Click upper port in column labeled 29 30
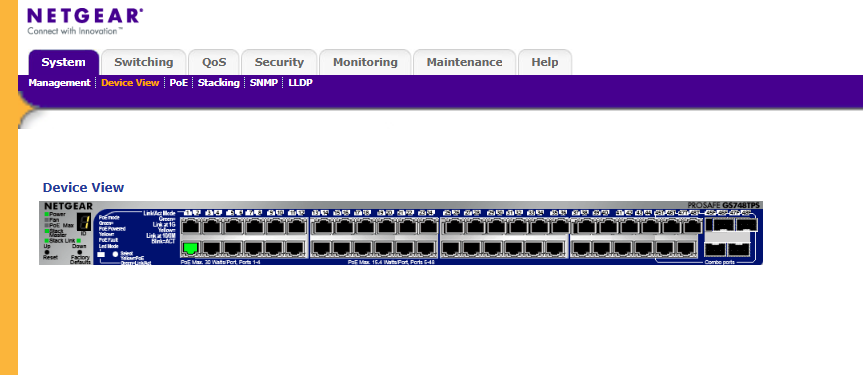Screen dimensions: 863x375 (496, 226)
